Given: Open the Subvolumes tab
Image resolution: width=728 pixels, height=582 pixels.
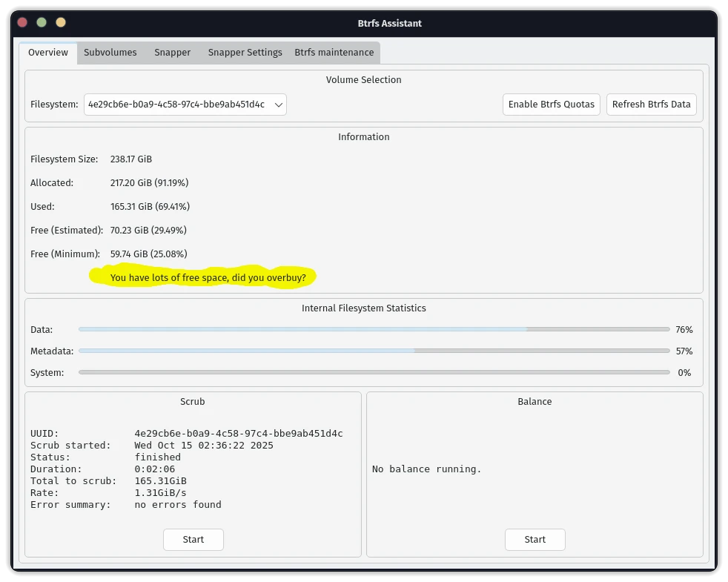Looking at the screenshot, I should pos(110,53).
